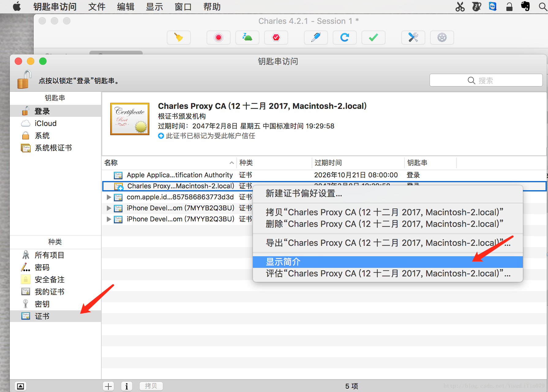The height and width of the screenshot is (392, 548).
Task: Click the scissors menu bar icon
Action: [x=460, y=6]
